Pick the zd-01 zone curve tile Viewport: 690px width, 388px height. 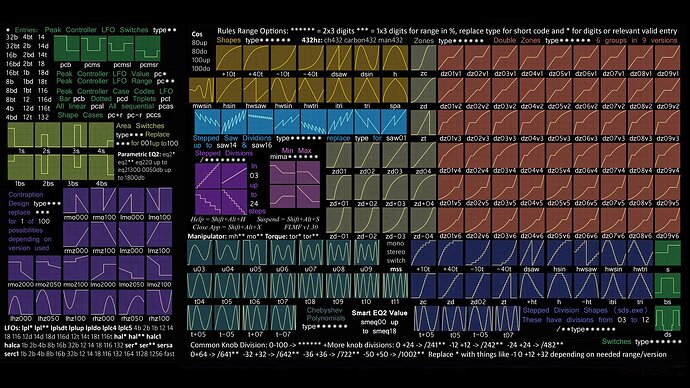pos(339,220)
